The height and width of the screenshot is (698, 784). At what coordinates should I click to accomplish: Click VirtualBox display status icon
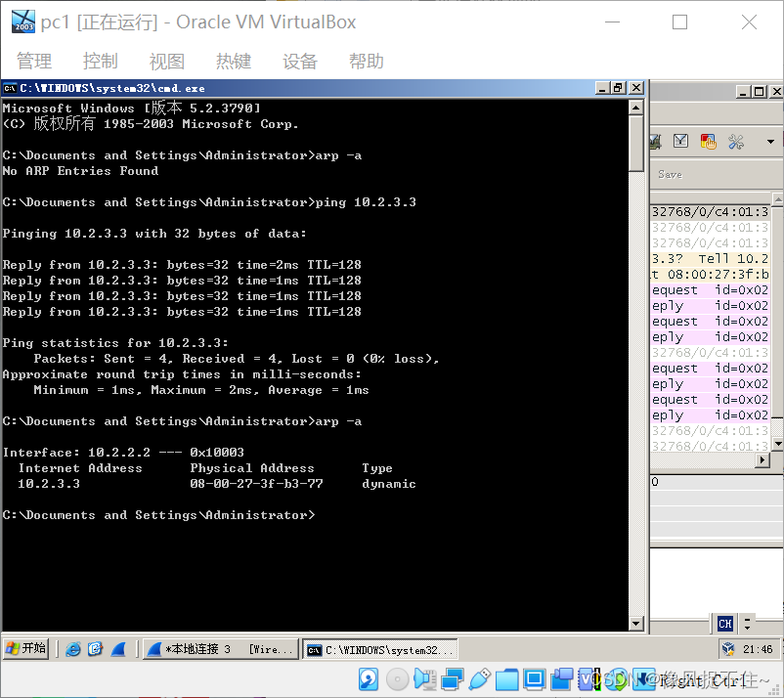(534, 679)
